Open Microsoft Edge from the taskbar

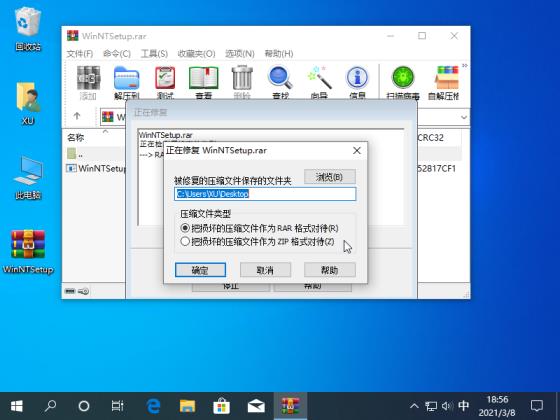click(x=153, y=406)
